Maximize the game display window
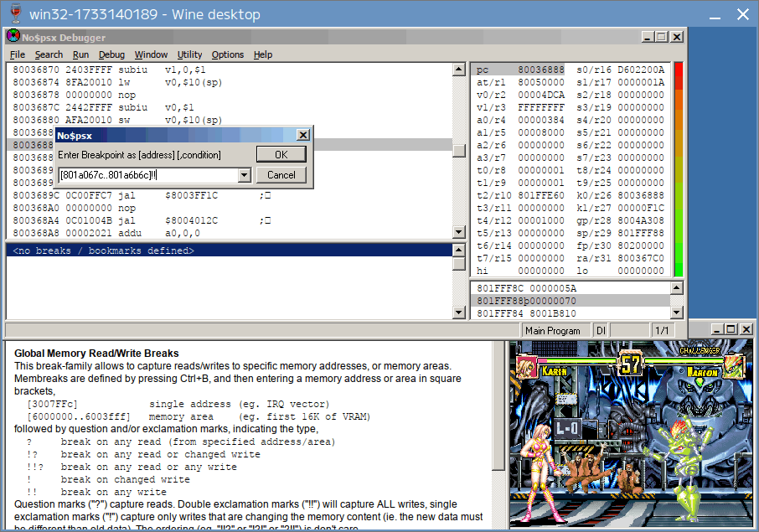The height and width of the screenshot is (532, 759). tap(731, 329)
